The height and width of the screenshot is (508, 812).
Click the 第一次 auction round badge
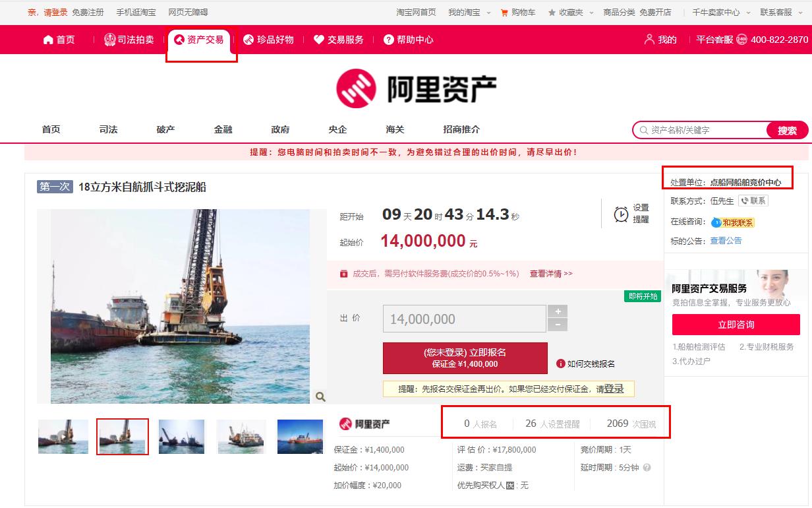pyautogui.click(x=55, y=187)
